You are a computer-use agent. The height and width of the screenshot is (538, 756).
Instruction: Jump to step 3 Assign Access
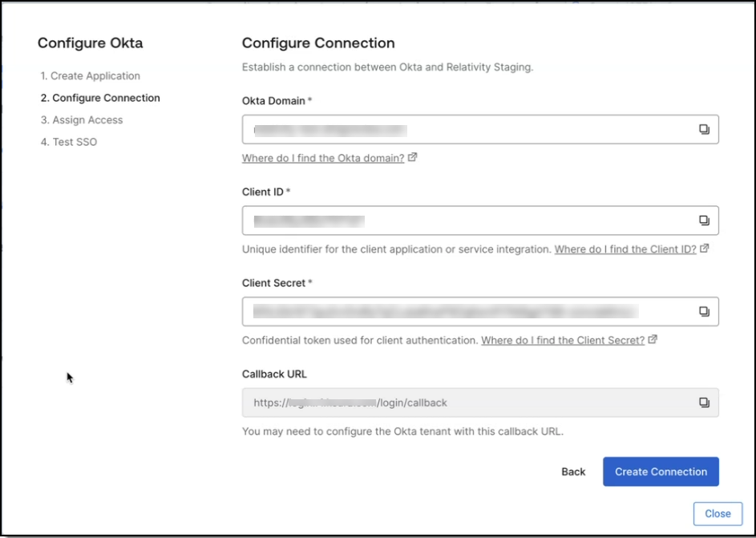click(x=82, y=120)
